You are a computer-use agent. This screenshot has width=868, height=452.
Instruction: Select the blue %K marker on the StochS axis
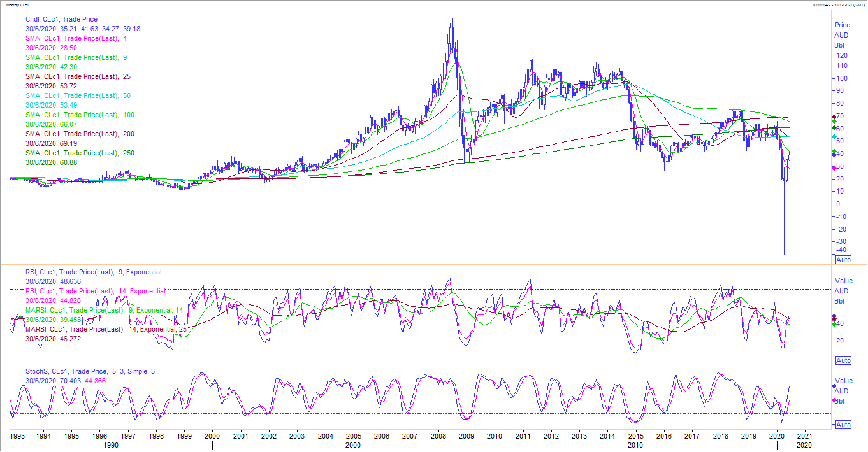tap(835, 386)
